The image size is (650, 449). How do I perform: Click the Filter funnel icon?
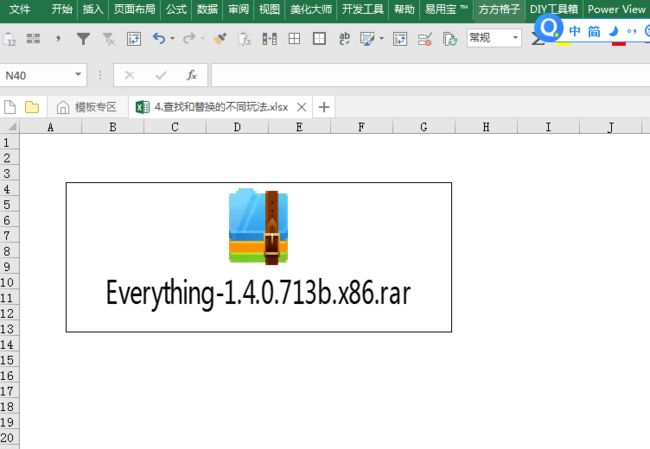[x=83, y=39]
